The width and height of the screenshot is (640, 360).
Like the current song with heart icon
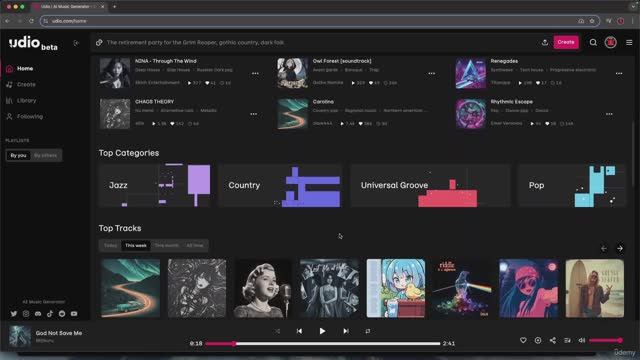(523, 340)
